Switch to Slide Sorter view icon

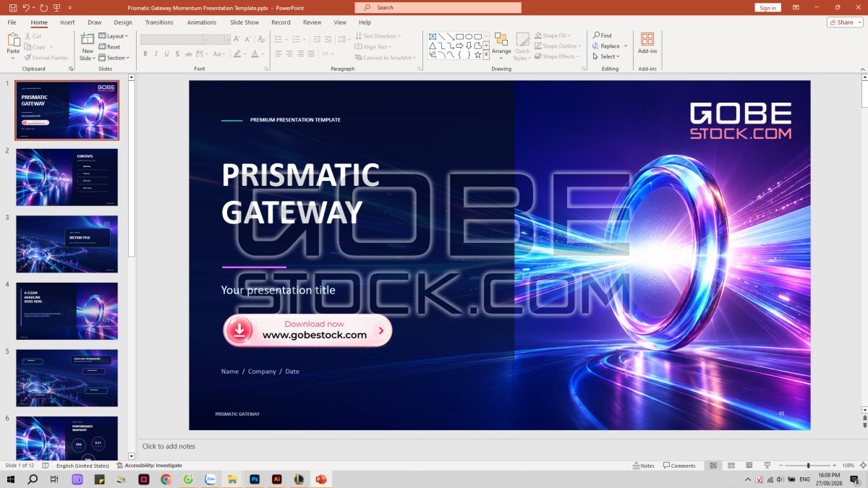tap(731, 466)
